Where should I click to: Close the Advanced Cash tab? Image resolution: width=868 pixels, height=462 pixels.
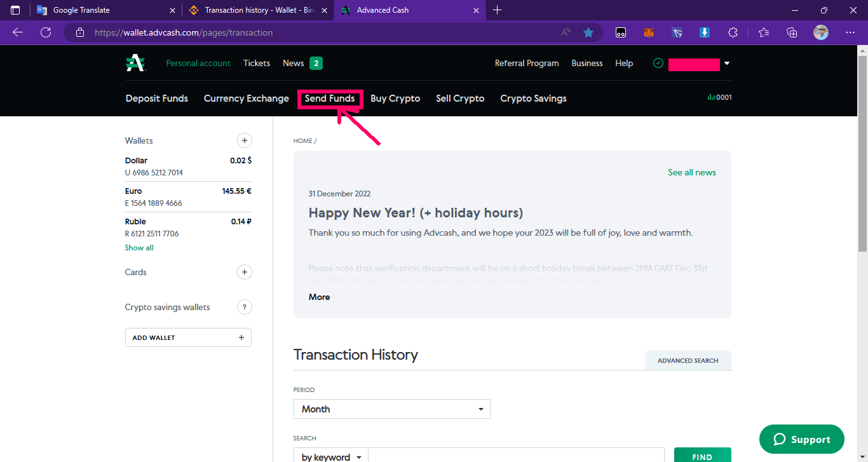tap(477, 10)
